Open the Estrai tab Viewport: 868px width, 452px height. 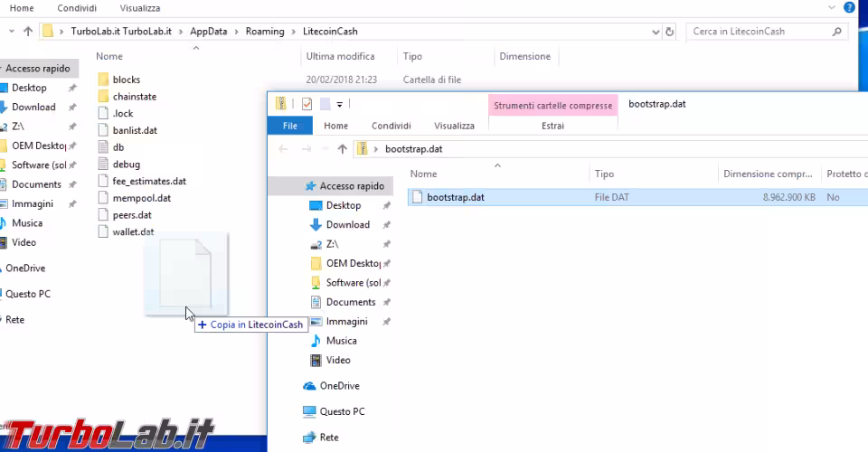pyautogui.click(x=552, y=126)
